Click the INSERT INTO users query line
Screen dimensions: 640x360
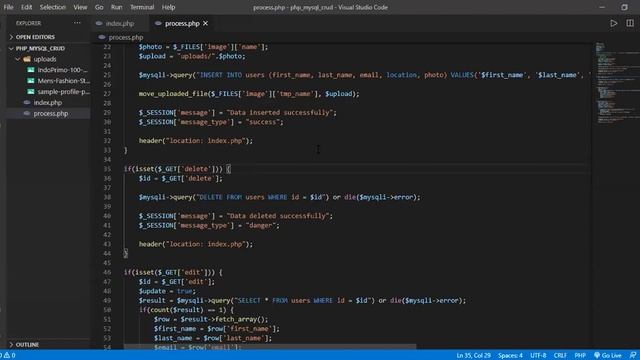[364, 75]
